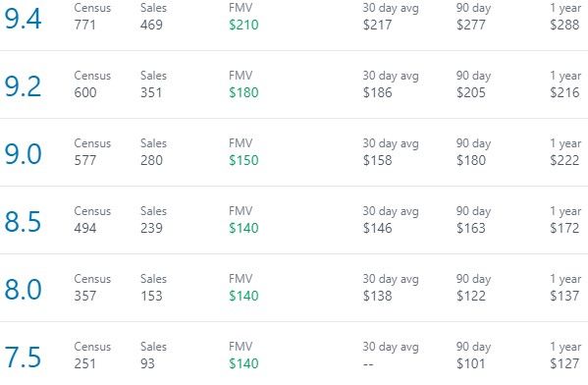Select the 8.5 grade link
The height and width of the screenshot is (385, 588).
click(23, 222)
